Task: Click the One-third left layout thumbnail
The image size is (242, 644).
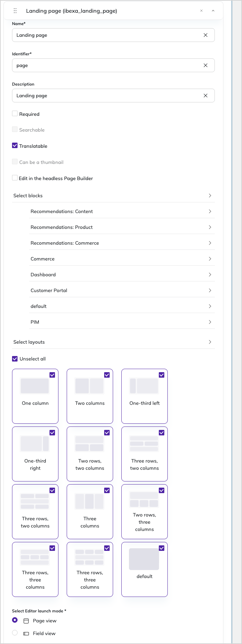Action: tap(144, 386)
